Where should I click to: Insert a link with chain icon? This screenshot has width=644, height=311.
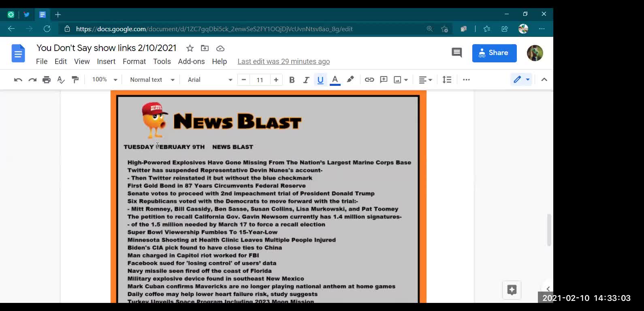369,80
